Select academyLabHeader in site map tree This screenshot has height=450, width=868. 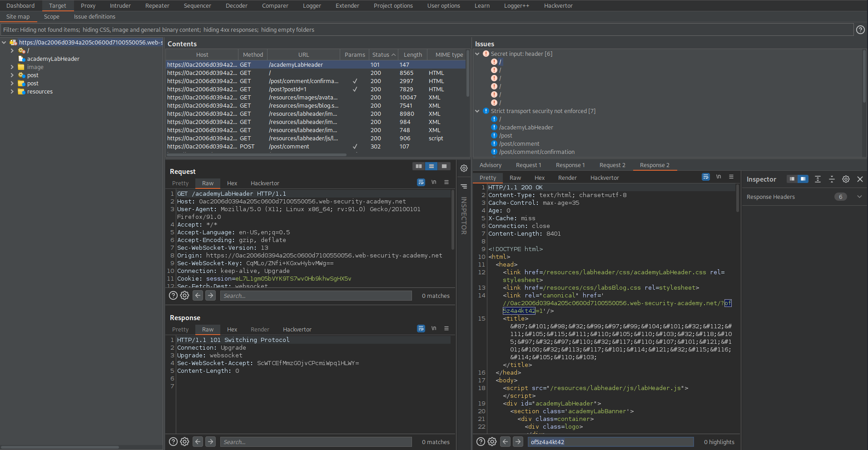tap(53, 59)
